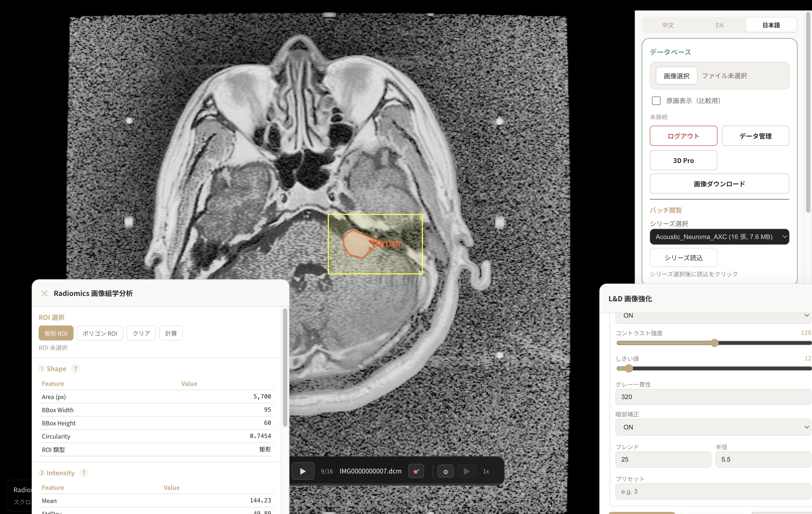Click the BBox Width row
This screenshot has height=514, width=812.
157,410
